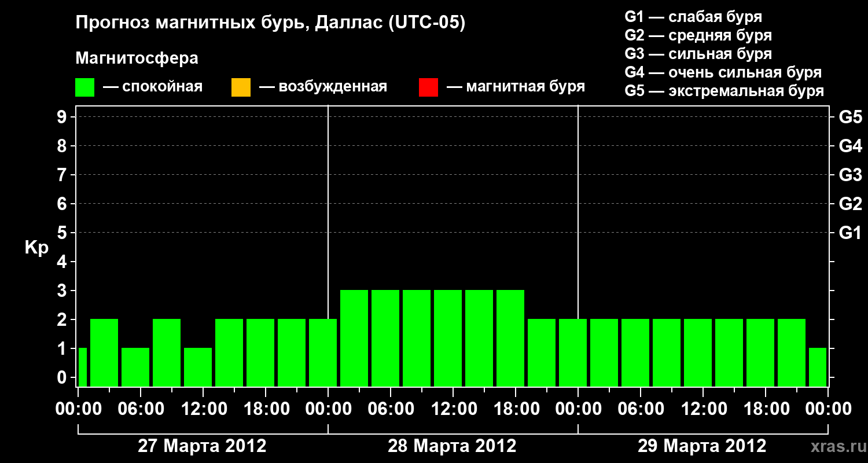The width and height of the screenshot is (868, 463).
Task: Click the G3 label on the right axis
Action: pyautogui.click(x=850, y=175)
